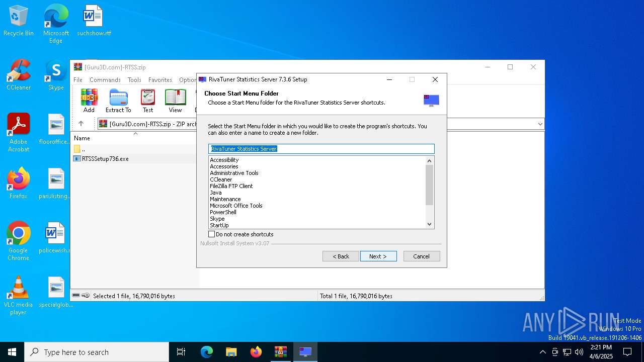Open the notification center icon
Image resolution: width=644 pixels, height=362 pixels.
click(627, 352)
